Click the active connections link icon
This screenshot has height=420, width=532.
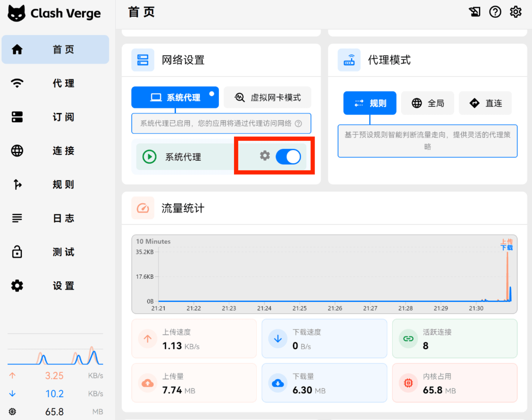pyautogui.click(x=408, y=339)
